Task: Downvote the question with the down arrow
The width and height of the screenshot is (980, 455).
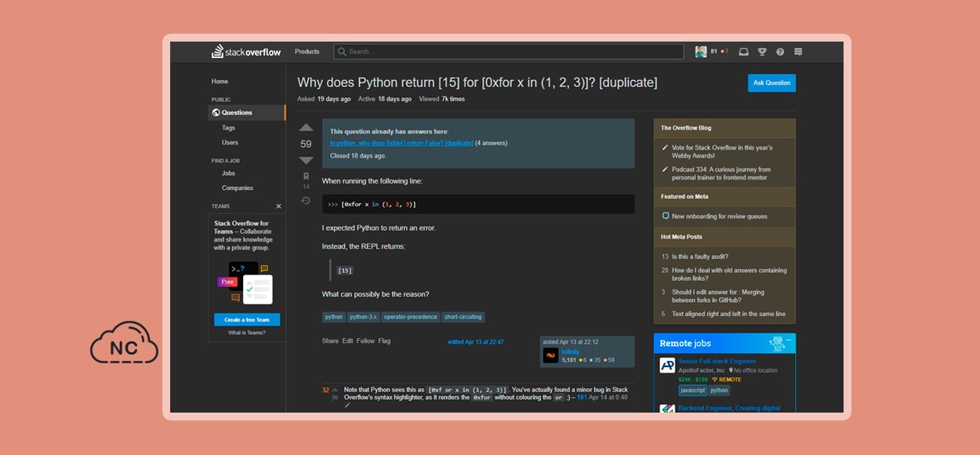Action: 306,160
